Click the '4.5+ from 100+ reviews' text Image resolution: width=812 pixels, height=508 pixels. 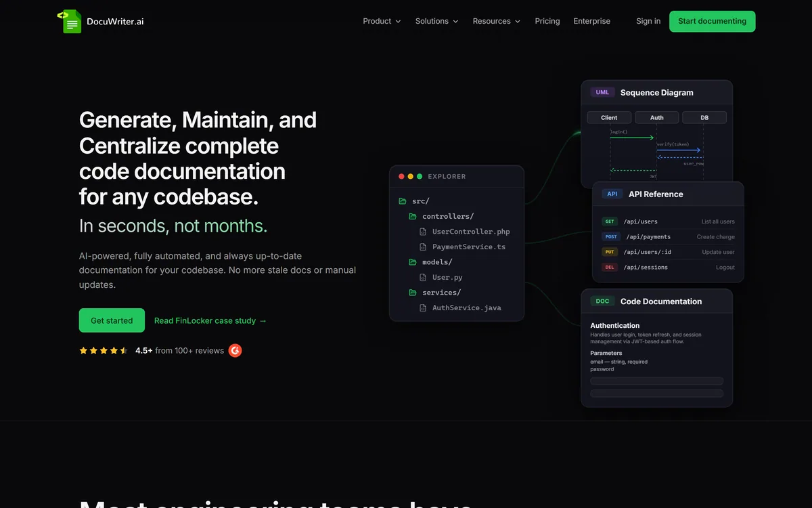click(x=179, y=351)
